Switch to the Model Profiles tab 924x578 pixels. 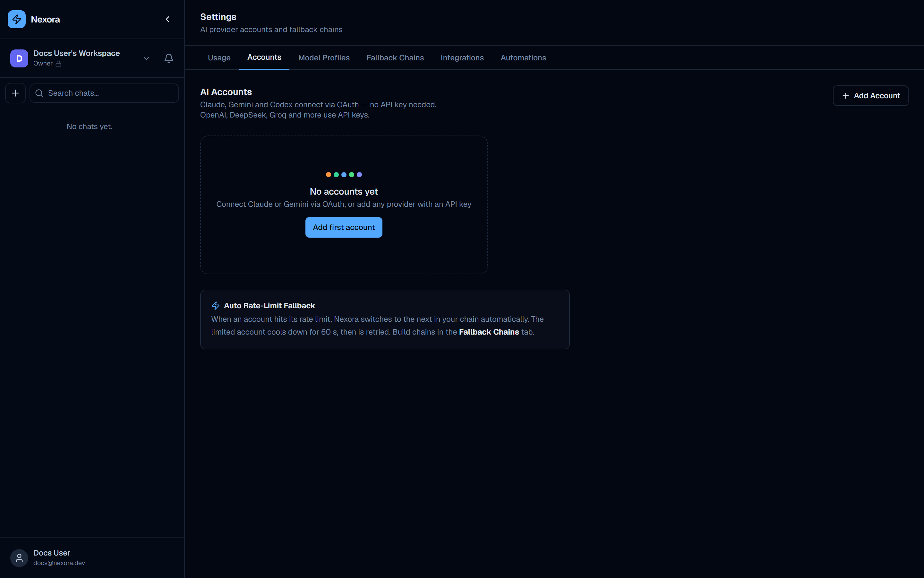(x=324, y=58)
